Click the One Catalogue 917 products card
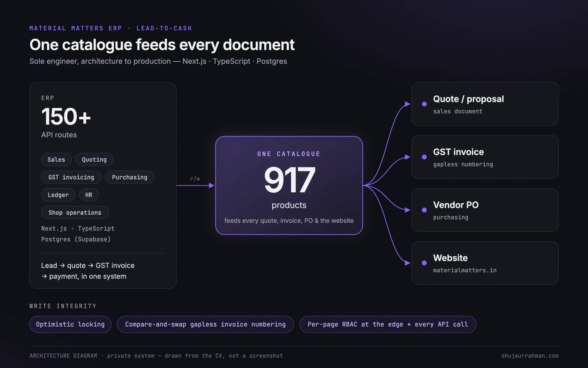This screenshot has width=588, height=368. [x=289, y=186]
